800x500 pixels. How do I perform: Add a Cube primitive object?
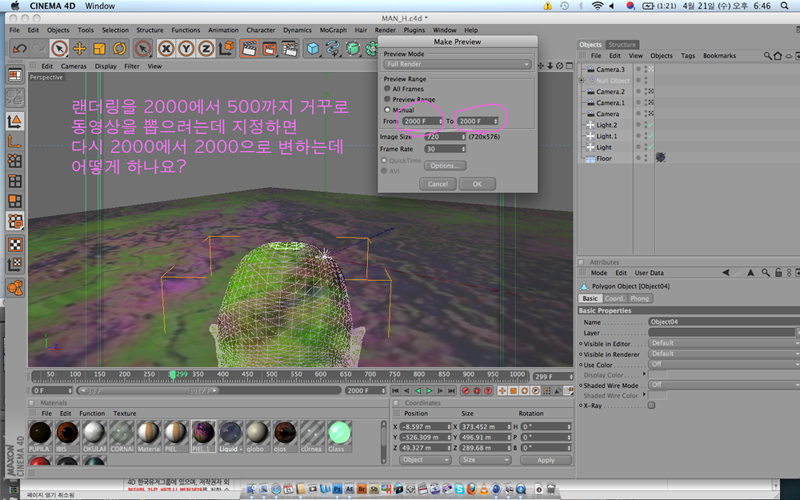(313, 48)
